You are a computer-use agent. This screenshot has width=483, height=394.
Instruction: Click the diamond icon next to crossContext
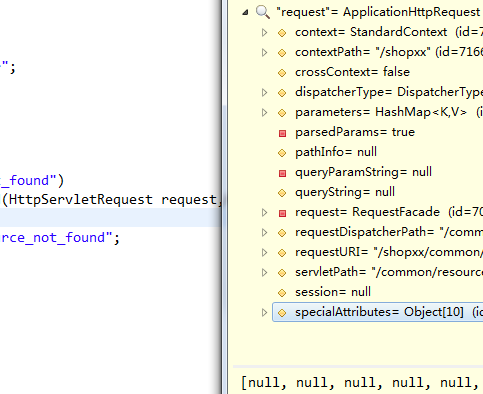[282, 73]
